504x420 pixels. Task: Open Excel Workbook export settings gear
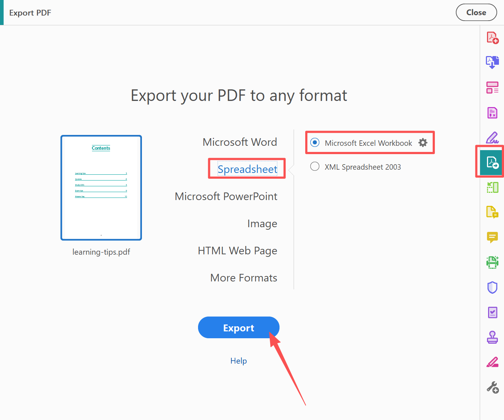coord(423,143)
